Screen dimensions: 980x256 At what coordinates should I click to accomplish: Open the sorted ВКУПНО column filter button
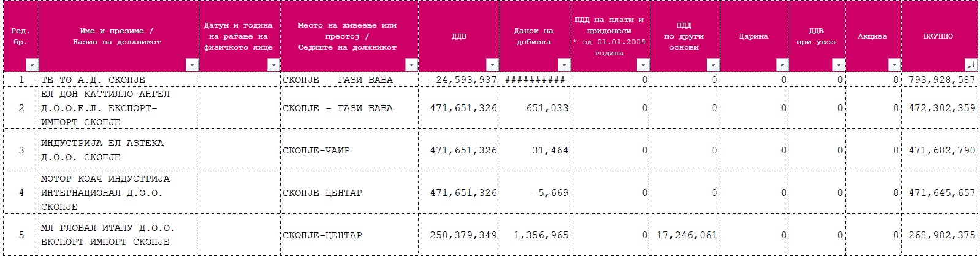(x=970, y=65)
